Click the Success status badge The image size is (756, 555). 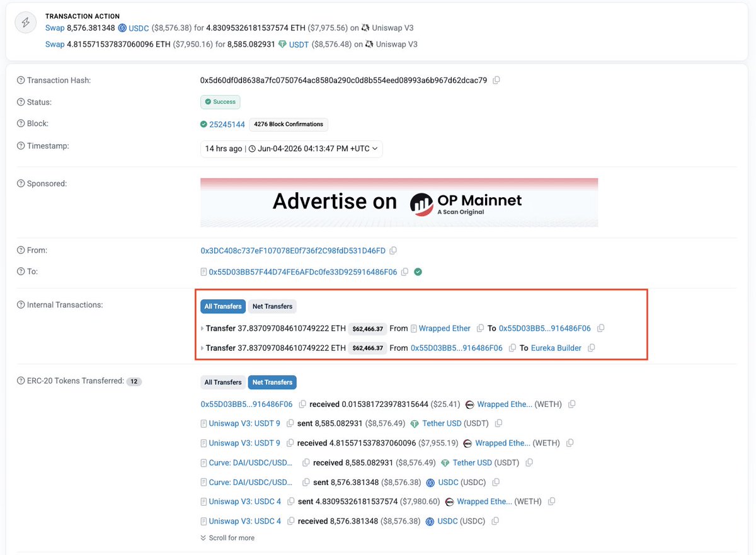(220, 102)
